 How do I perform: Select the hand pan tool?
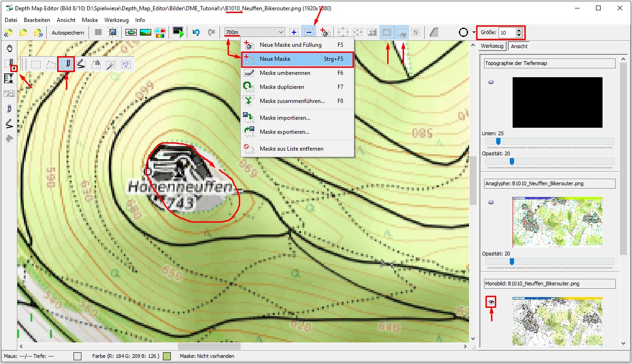(x=9, y=48)
